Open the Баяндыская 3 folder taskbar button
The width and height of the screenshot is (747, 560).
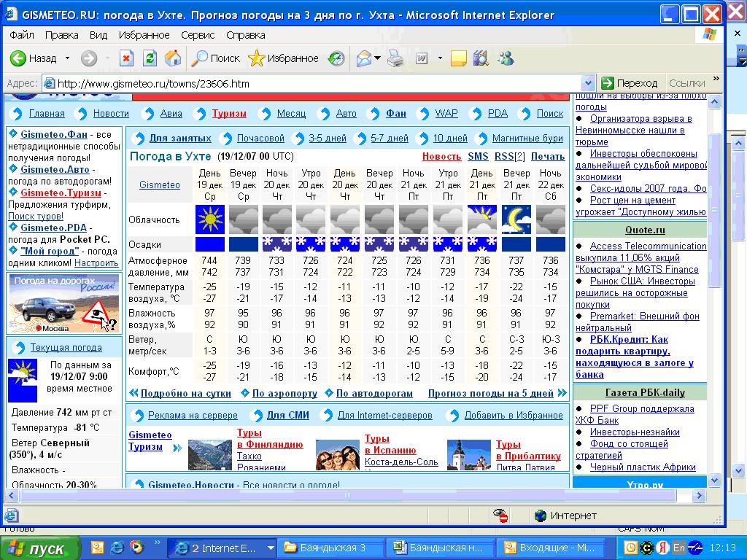331,548
